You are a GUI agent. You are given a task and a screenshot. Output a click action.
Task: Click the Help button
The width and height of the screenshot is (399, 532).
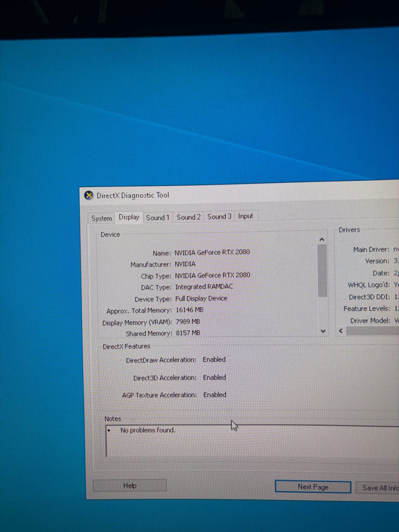point(130,485)
